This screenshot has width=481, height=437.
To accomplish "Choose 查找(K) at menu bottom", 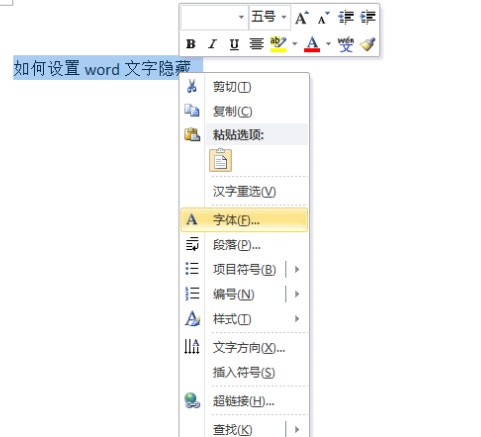I will (x=233, y=429).
